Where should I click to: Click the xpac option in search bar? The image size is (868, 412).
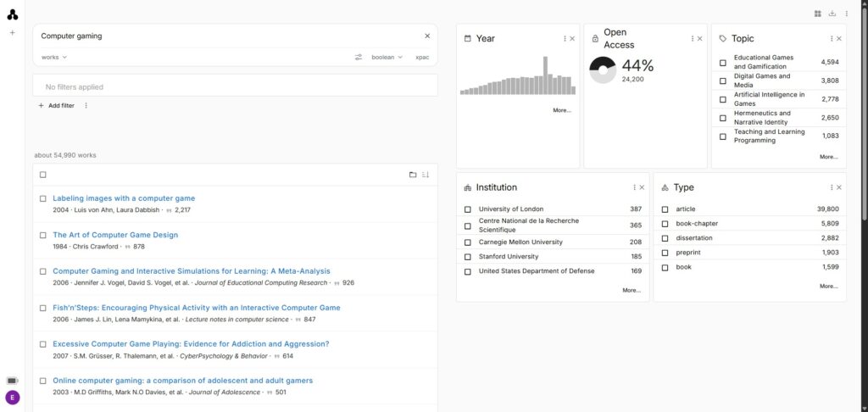pos(422,57)
